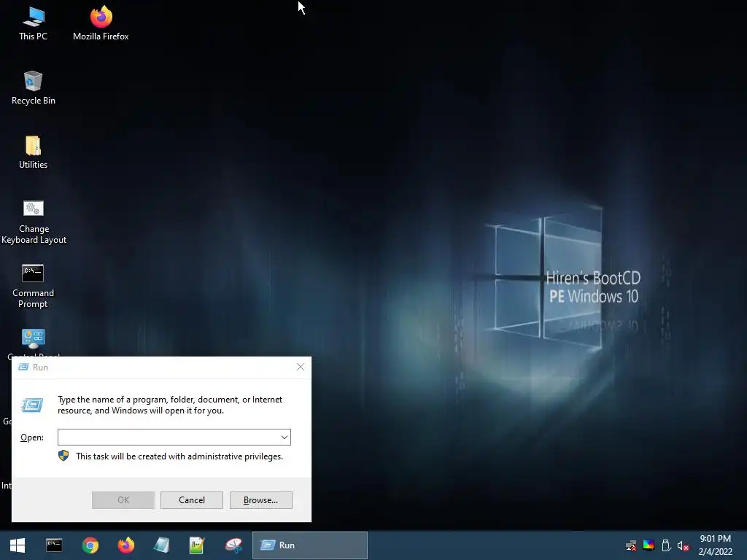
Task: Click the muted volume tray icon
Action: click(683, 545)
